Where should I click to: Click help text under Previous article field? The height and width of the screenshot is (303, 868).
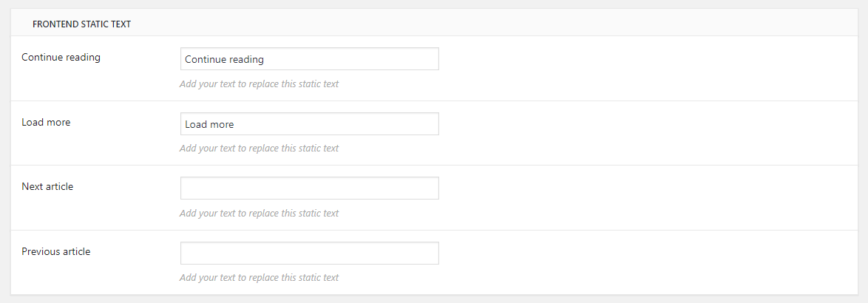[x=259, y=277]
